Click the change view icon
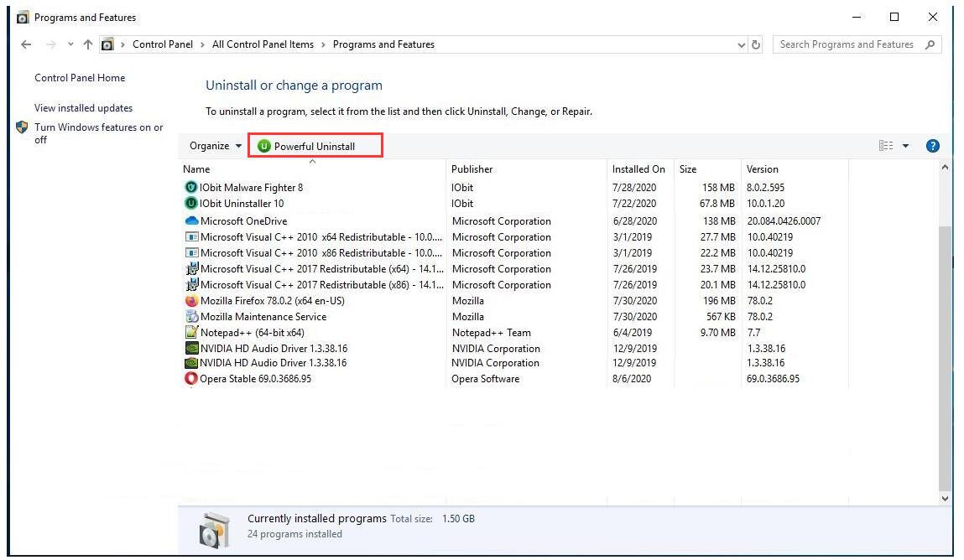The height and width of the screenshot is (560, 964). point(886,146)
